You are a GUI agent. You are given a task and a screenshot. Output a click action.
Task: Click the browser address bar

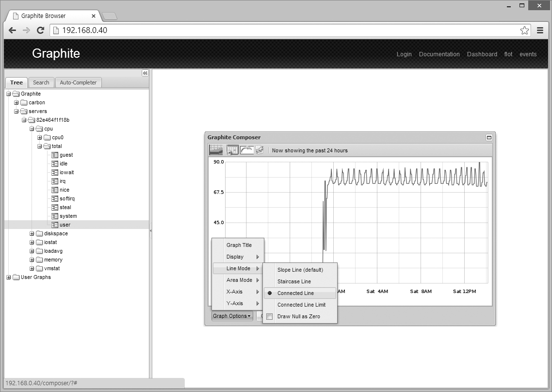286,31
